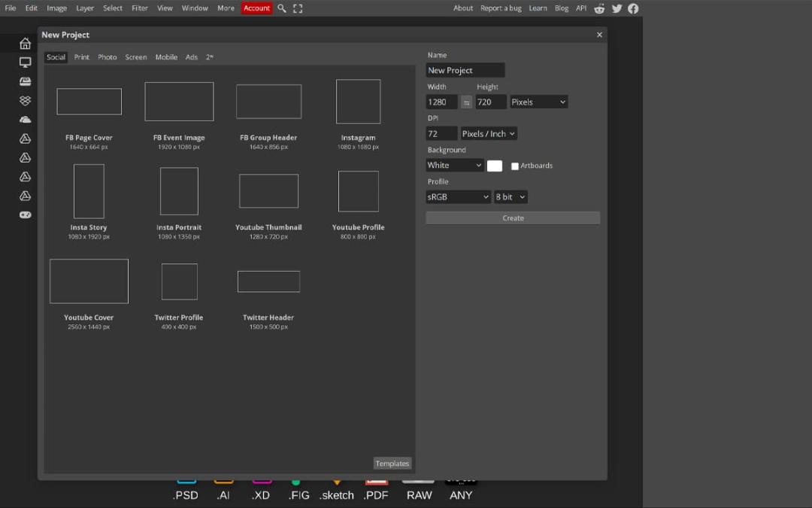Open the File menu

11,8
